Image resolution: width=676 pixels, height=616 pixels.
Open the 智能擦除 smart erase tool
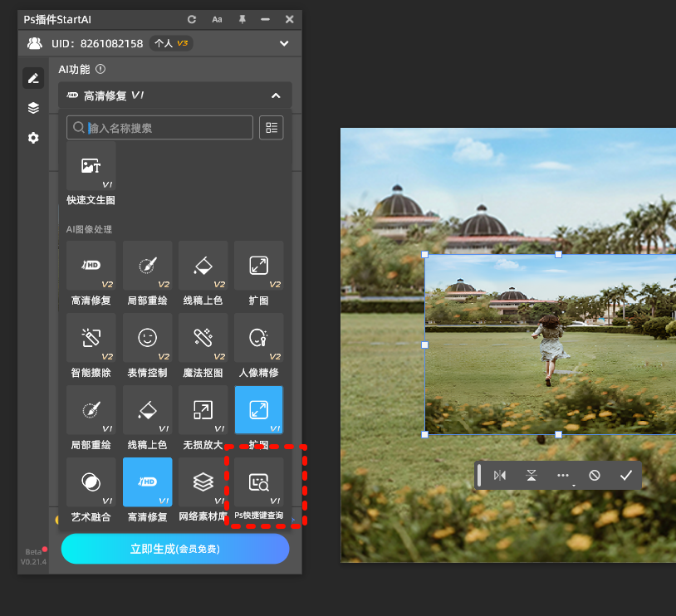click(91, 337)
